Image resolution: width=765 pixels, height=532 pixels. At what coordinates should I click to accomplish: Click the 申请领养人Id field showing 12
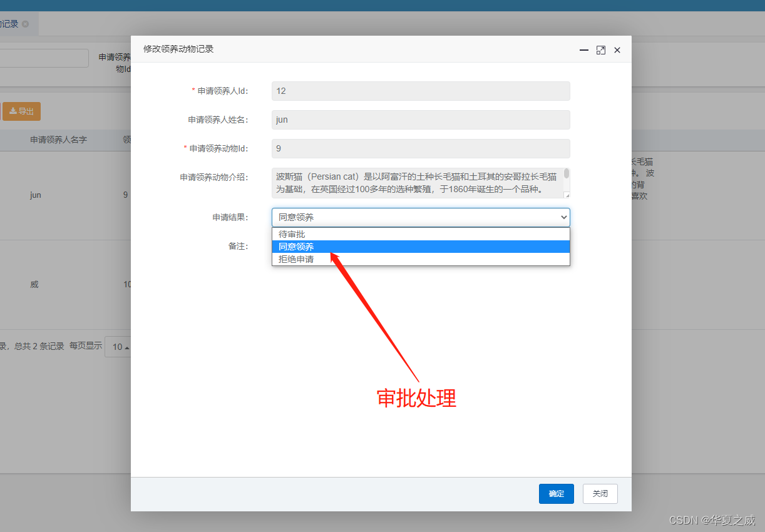[x=421, y=91]
